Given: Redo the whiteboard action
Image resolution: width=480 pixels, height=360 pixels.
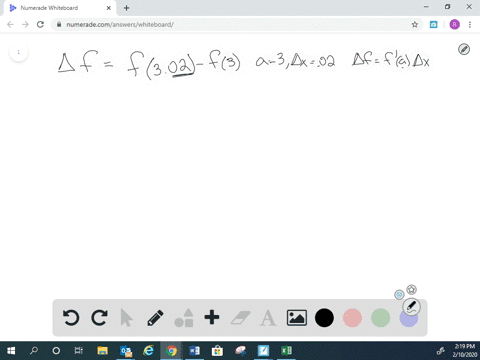Looking at the screenshot, I should [x=99, y=318].
